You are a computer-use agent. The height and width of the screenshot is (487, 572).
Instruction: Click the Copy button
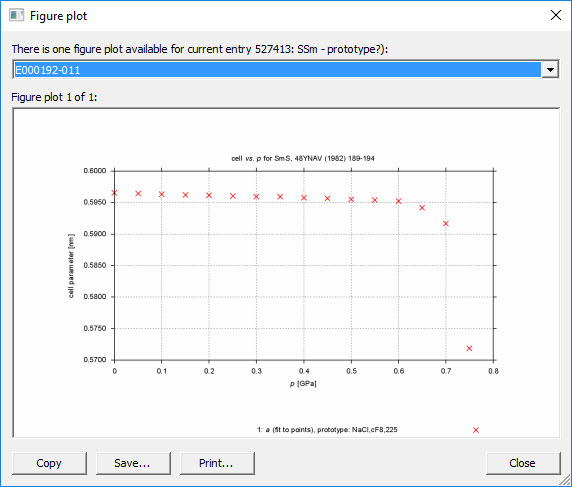(x=49, y=463)
